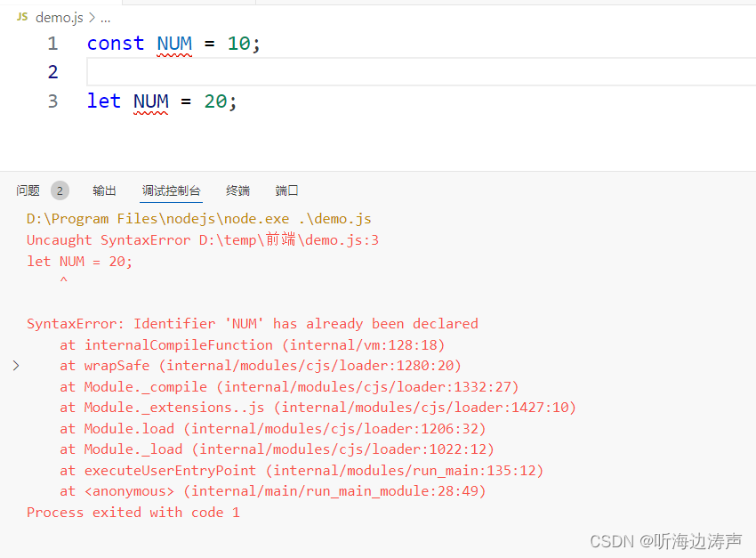
Task: Click the error pointer below 'let' in console
Action: pyautogui.click(x=63, y=280)
